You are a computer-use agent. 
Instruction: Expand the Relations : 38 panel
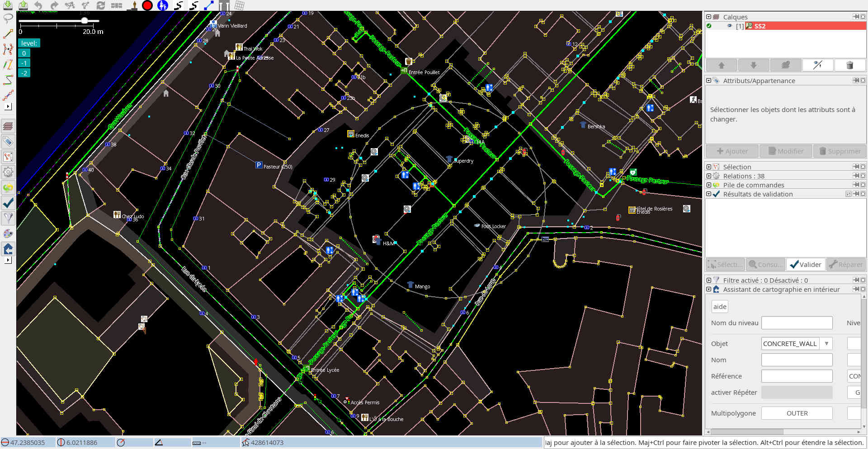tap(709, 176)
